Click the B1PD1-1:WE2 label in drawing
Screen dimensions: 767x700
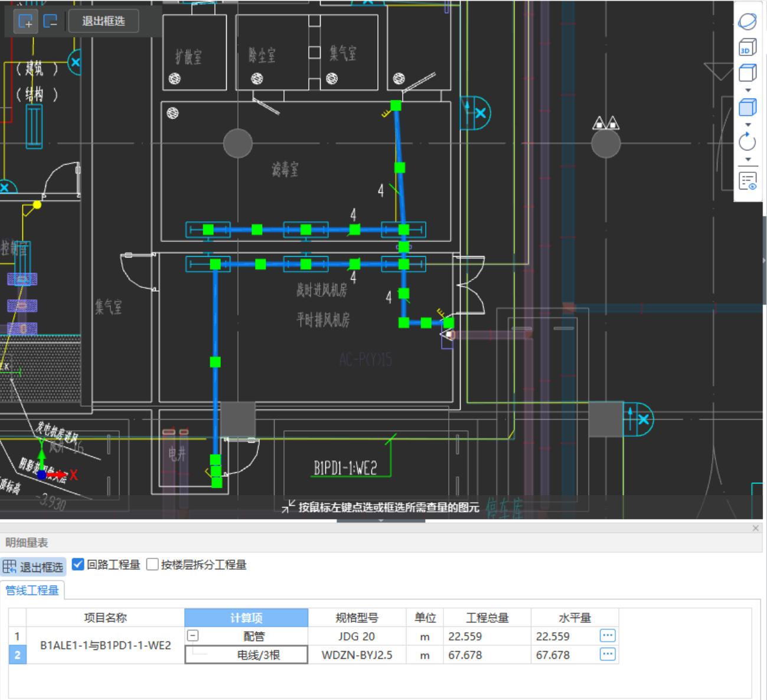click(x=345, y=468)
